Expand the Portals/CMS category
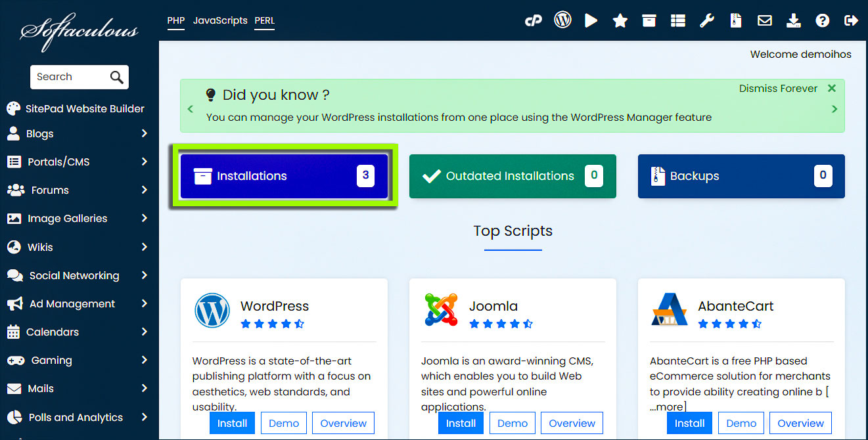Image resolution: width=868 pixels, height=440 pixels. (78, 162)
